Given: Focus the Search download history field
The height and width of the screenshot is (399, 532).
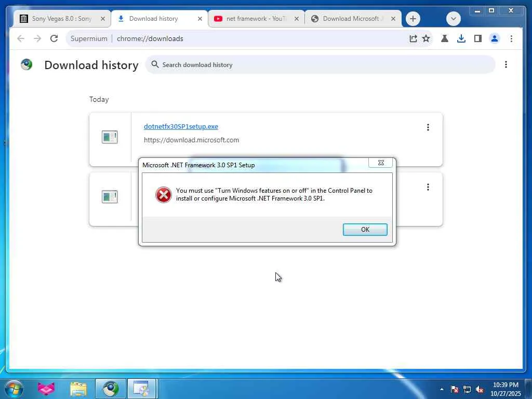Looking at the screenshot, I should coord(320,64).
